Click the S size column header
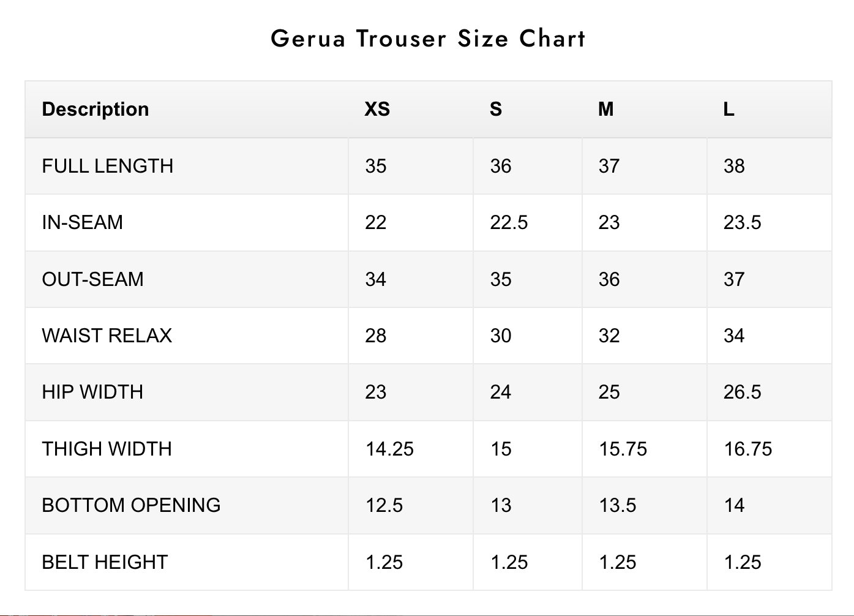 point(496,109)
